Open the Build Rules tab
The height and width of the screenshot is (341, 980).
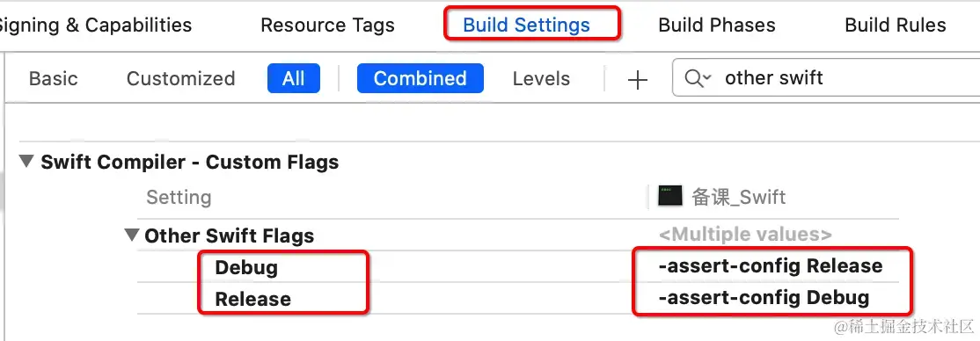click(895, 25)
